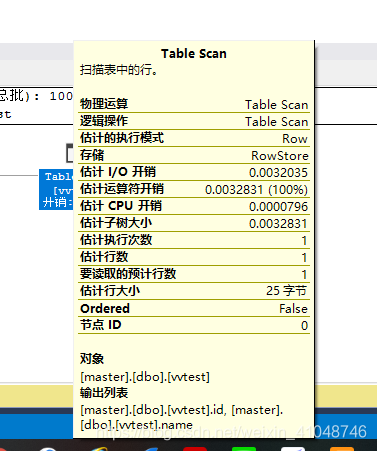Click the 物理运算 property row

[x=194, y=104]
